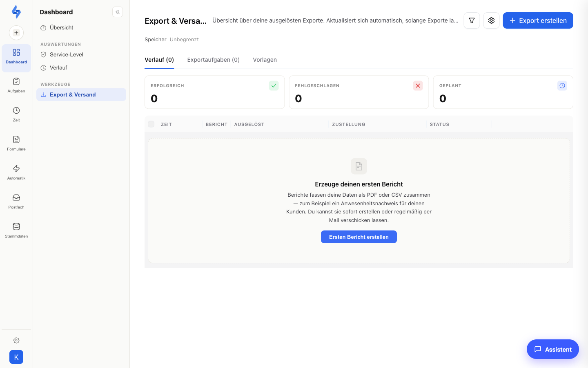The image size is (588, 368).
Task: Click the Fehlgeschlagen stat card
Action: (359, 92)
